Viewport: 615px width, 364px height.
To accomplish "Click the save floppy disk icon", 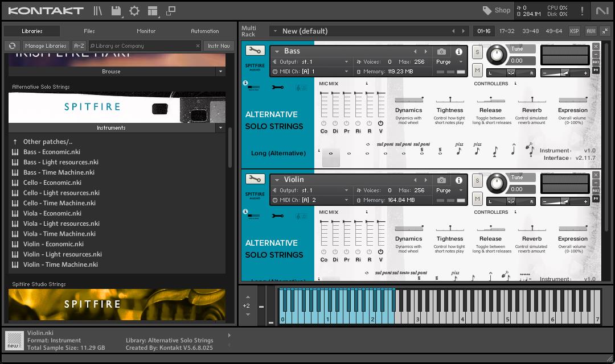I will [x=116, y=11].
